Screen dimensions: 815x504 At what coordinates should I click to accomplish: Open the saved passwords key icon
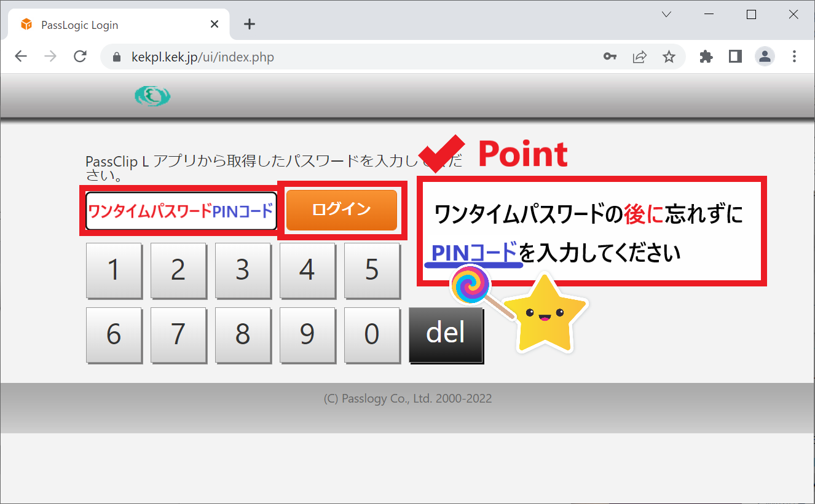(610, 57)
